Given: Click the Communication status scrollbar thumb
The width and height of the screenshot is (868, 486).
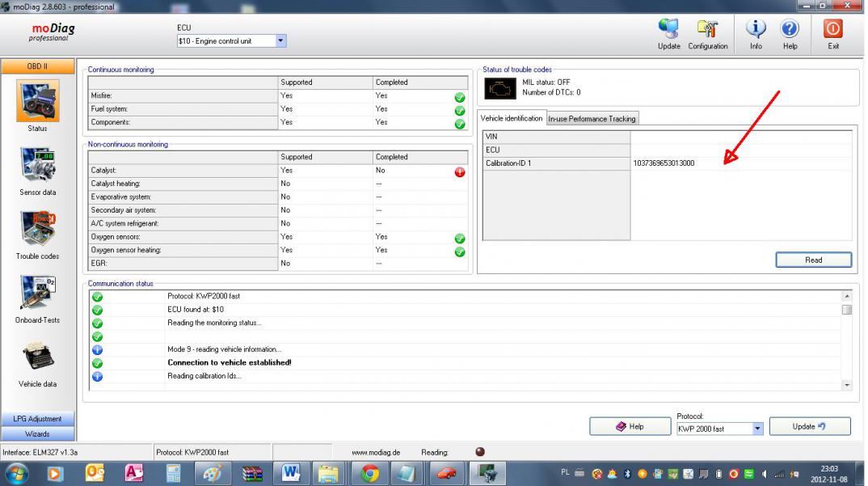Looking at the screenshot, I should click(846, 310).
